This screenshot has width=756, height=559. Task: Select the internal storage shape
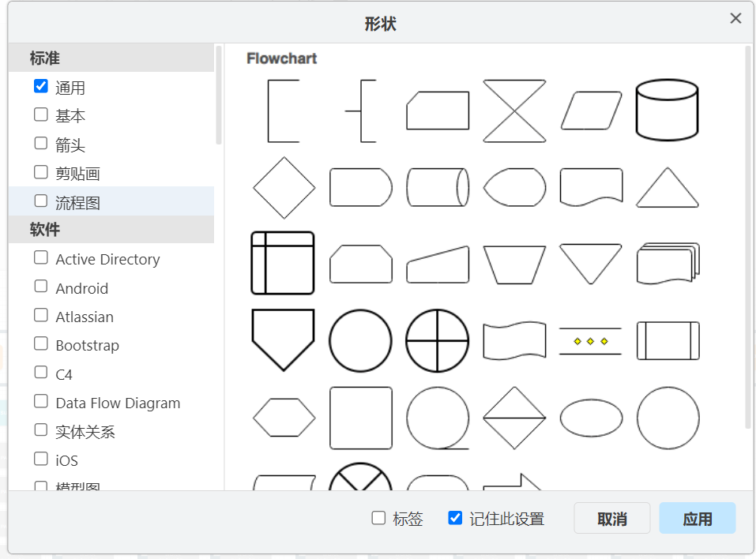(x=283, y=263)
